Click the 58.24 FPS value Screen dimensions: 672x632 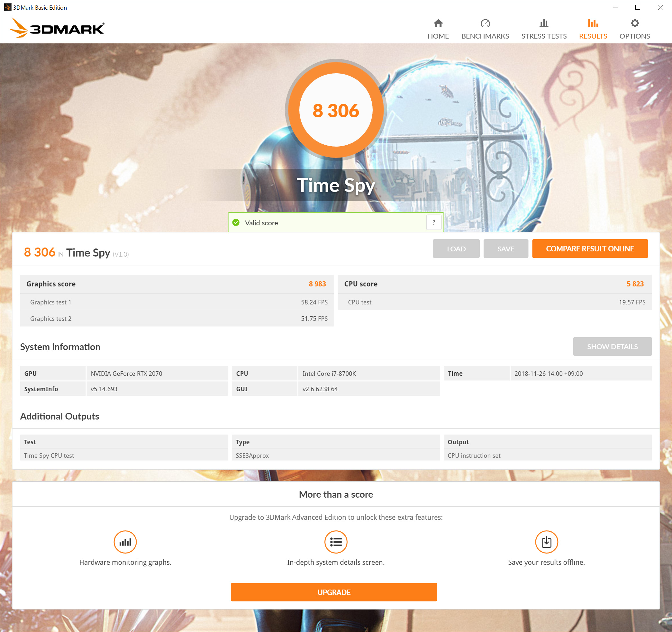click(x=314, y=302)
